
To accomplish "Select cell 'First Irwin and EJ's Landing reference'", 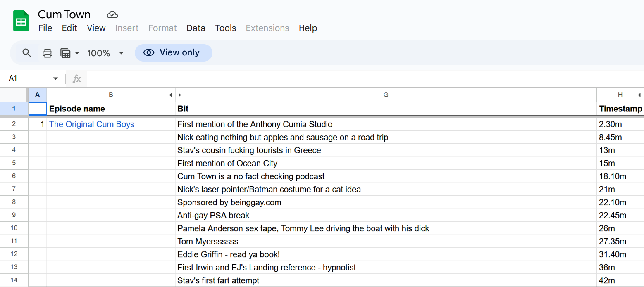I will 386,268.
